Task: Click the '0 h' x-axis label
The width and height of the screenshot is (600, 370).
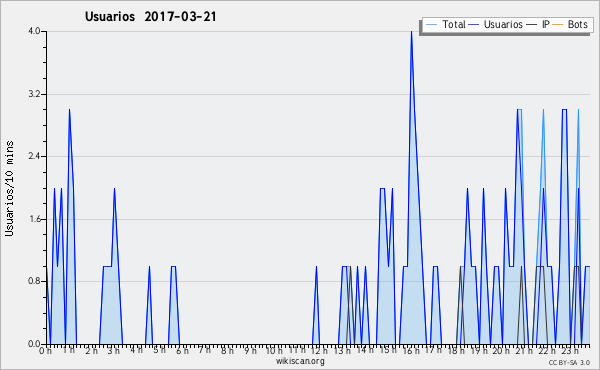Action: click(x=46, y=351)
